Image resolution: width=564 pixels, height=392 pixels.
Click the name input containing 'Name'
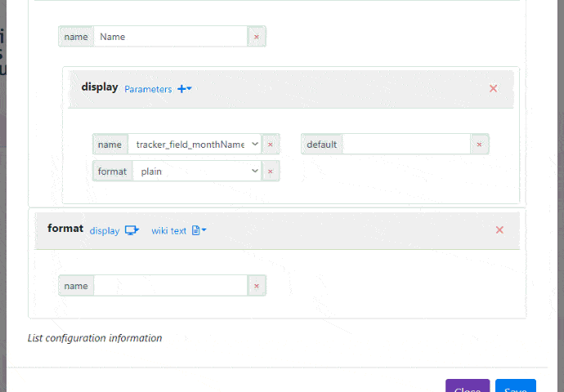[171, 37]
